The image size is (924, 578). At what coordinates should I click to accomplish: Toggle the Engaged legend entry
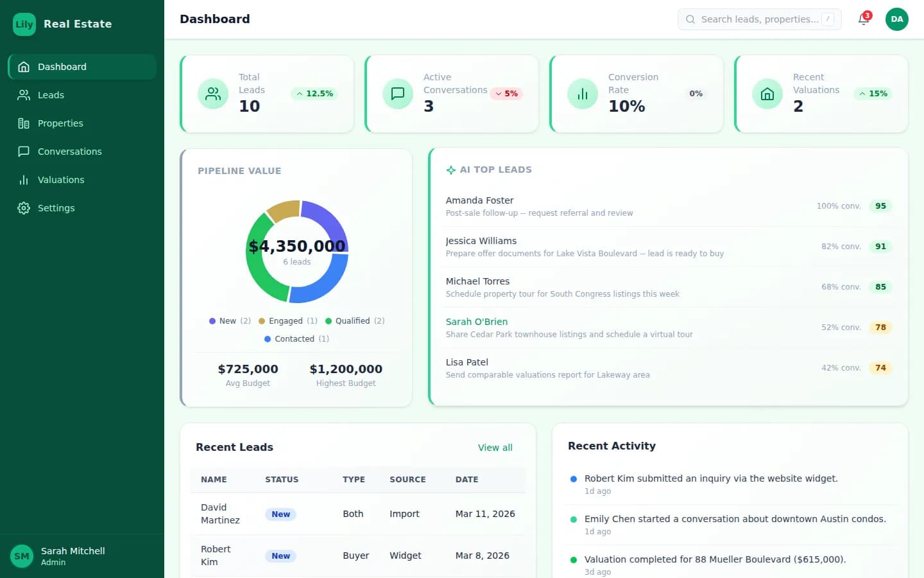[287, 320]
